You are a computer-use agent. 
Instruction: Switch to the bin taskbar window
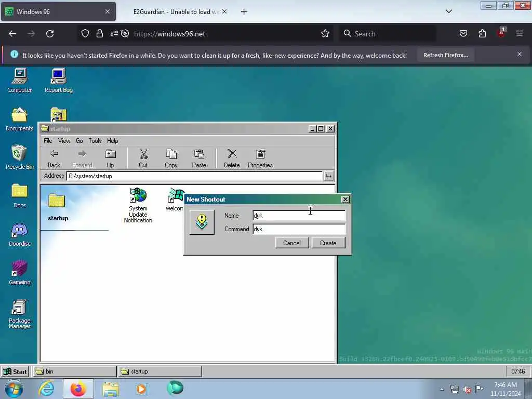[x=75, y=371]
